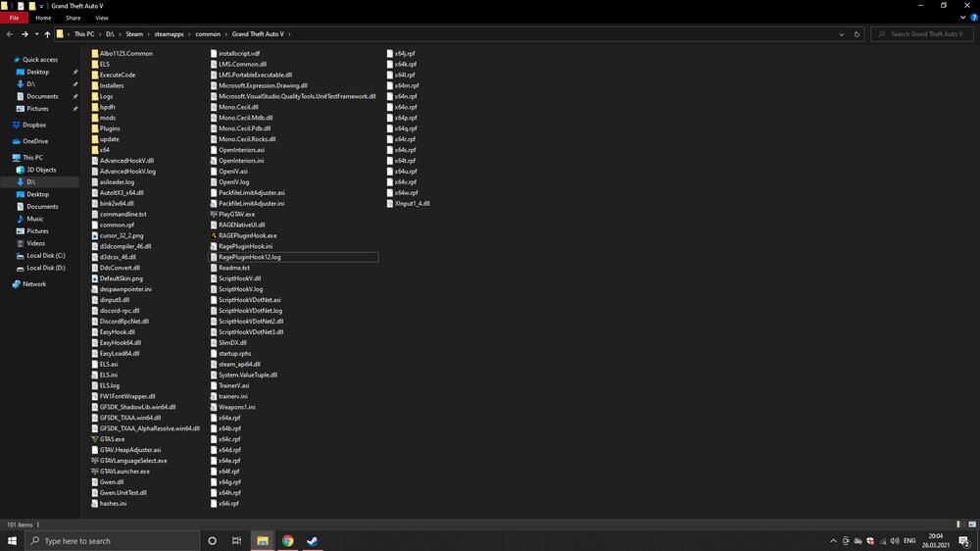Select the file XInput1_4.dll
This screenshot has height=551, width=980.
click(x=412, y=203)
